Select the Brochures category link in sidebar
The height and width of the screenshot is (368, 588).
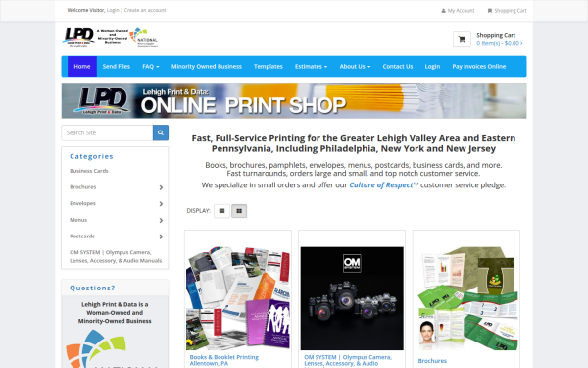tap(83, 187)
